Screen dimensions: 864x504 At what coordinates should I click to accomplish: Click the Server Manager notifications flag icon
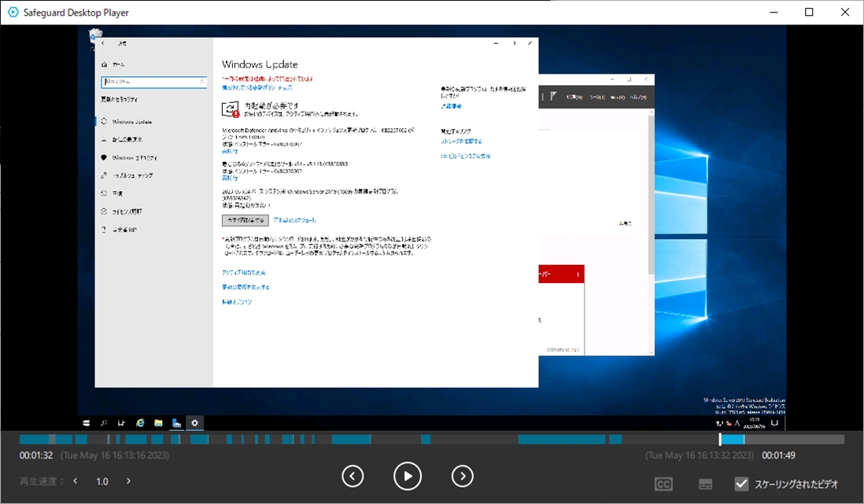[553, 97]
